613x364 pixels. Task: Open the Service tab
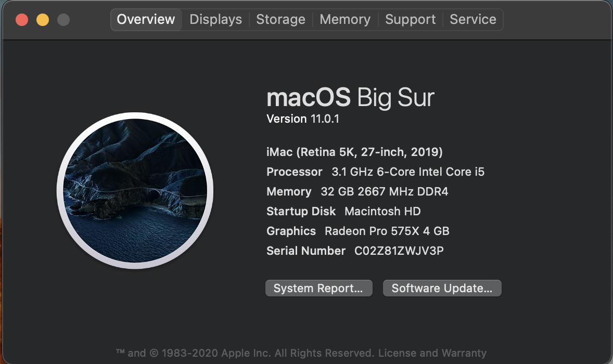(472, 20)
